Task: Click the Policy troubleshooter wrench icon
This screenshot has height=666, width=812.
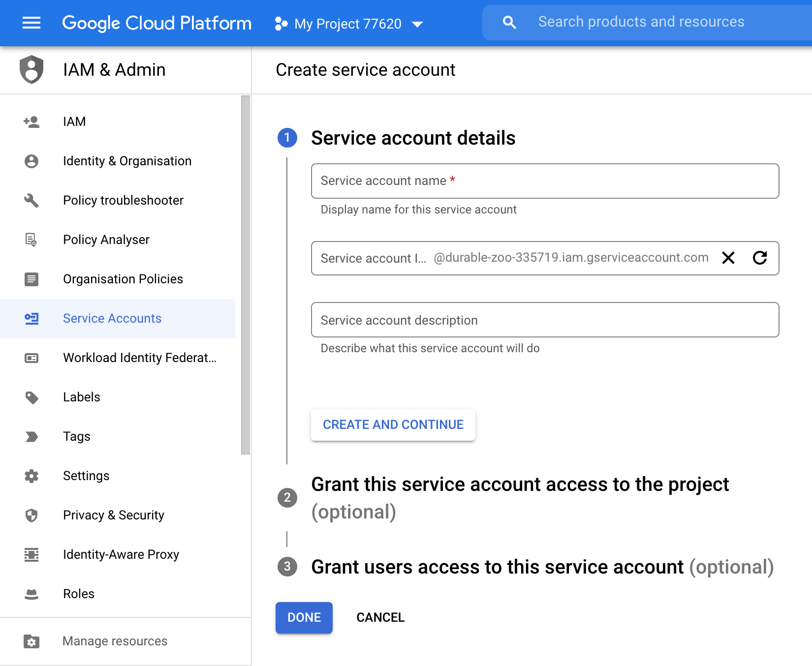Action: point(31,200)
